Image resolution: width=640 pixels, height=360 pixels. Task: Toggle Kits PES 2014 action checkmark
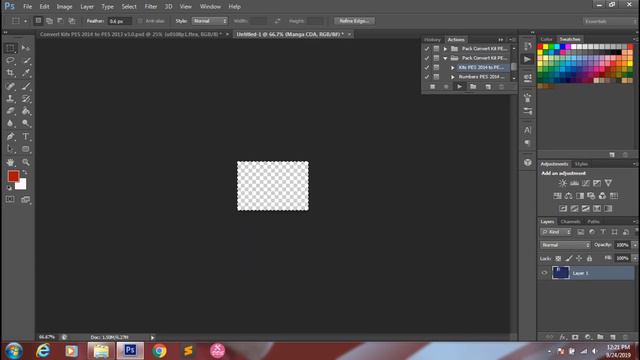[x=427, y=67]
